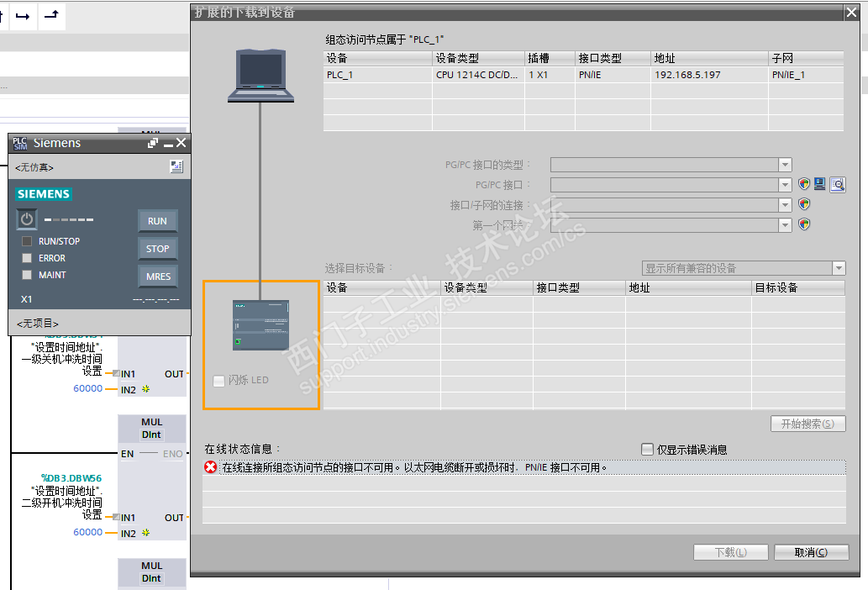Open the 接口/子网的连接 dropdown
The height and width of the screenshot is (590, 868).
[785, 205]
